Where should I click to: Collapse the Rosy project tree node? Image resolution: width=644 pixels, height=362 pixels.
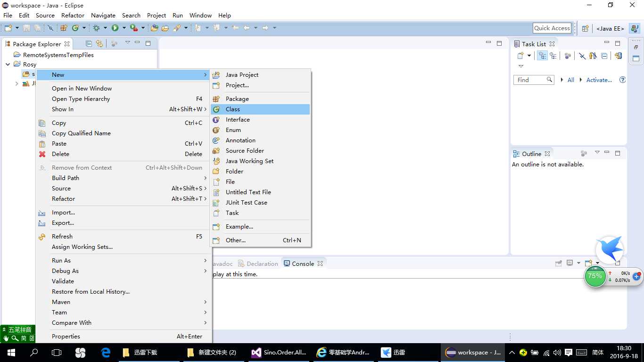pos(8,64)
